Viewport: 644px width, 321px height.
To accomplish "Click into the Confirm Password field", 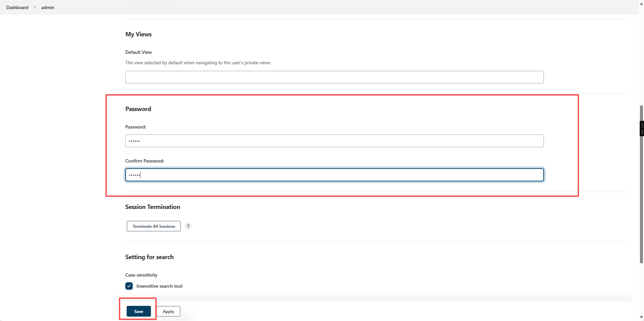I will point(334,175).
